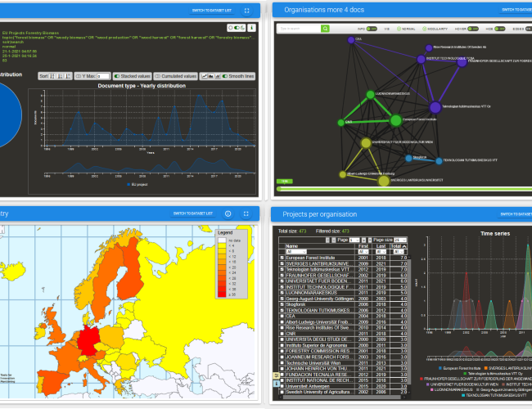The width and height of the screenshot is (532, 409).
Task: Open the Name column filter dropdown
Action: tap(296, 252)
